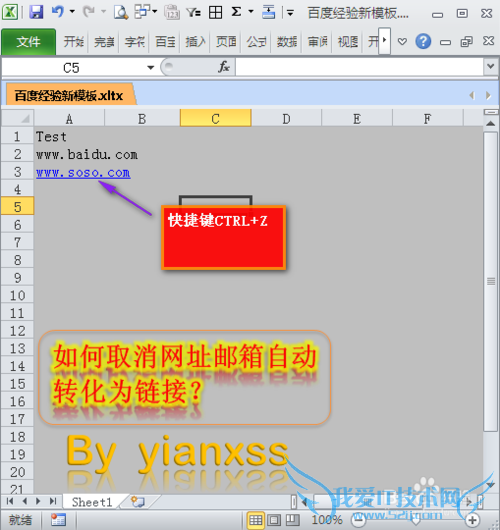Click the workbook tabs scroll-right arrow
Screen dimensions: 500x530
coord(488,96)
